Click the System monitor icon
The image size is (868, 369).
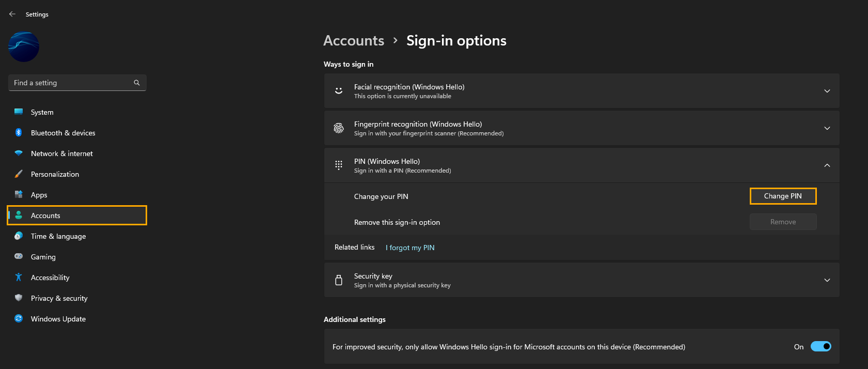point(19,112)
